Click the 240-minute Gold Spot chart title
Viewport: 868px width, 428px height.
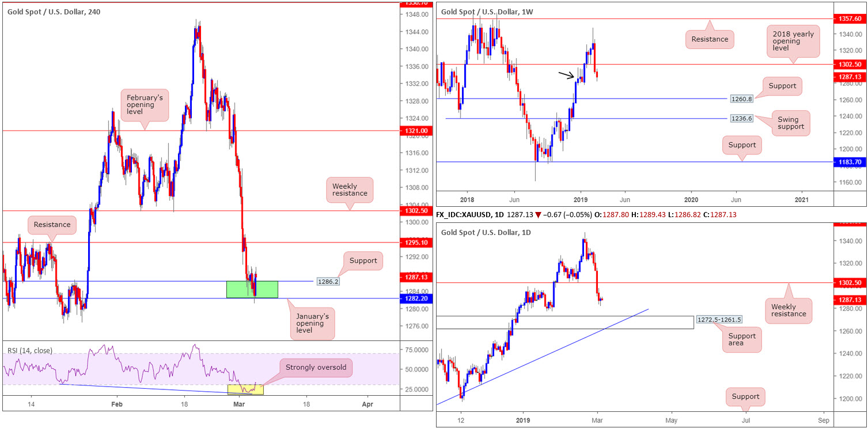click(x=53, y=12)
